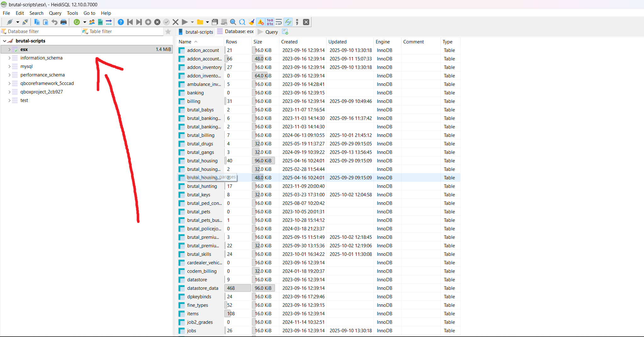The height and width of the screenshot is (337, 644).
Task: Toggle the binary 100/010 hex display button
Action: [x=270, y=22]
